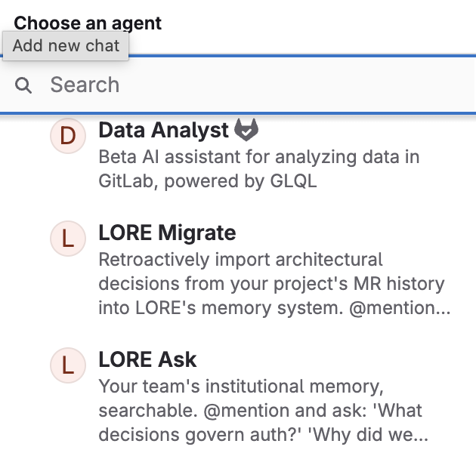Click the 'Add new chat' tooltip
Viewport: 476px width, 456px height.
[66, 45]
